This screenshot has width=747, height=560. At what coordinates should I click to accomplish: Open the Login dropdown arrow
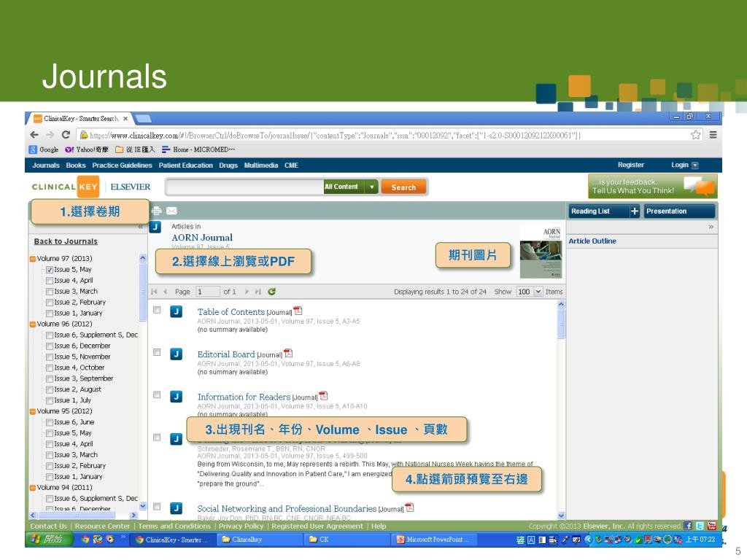(x=695, y=166)
